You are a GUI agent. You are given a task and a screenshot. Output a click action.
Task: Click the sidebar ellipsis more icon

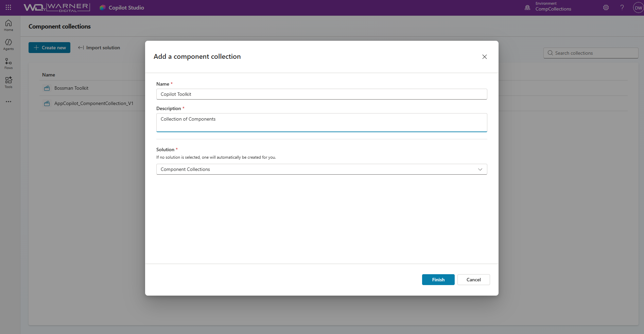8,102
